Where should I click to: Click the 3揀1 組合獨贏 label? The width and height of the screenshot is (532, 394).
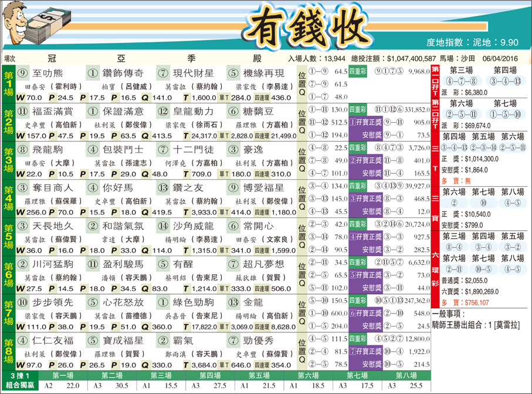(x=21, y=380)
